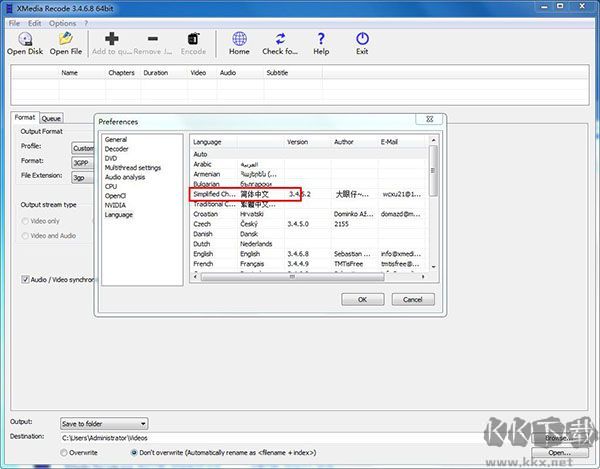This screenshot has height=469, width=600.
Task: Open the File menu
Action: [x=14, y=23]
